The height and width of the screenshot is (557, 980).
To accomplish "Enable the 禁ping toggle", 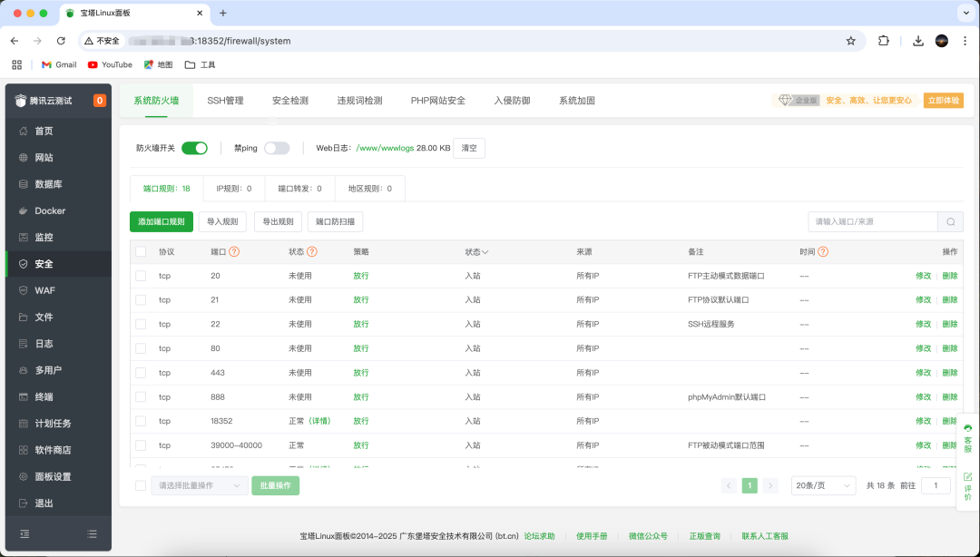I will pyautogui.click(x=279, y=147).
